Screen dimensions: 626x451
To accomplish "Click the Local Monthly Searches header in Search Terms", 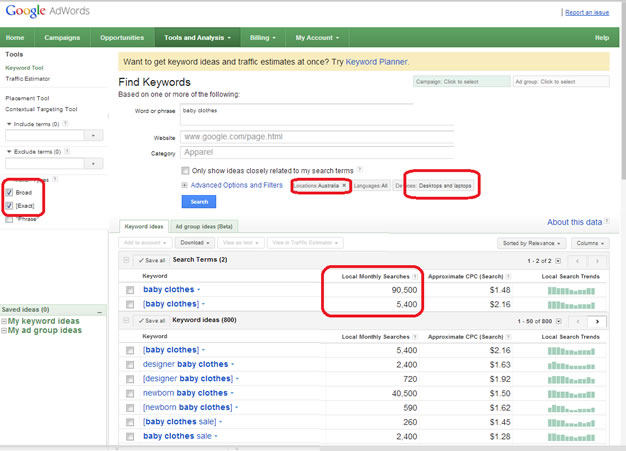I will [x=375, y=276].
